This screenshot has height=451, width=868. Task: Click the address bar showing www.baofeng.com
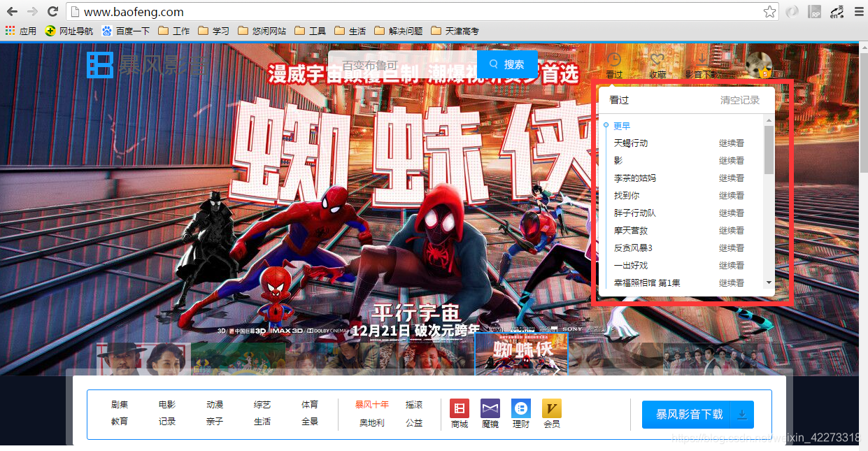tap(422, 12)
